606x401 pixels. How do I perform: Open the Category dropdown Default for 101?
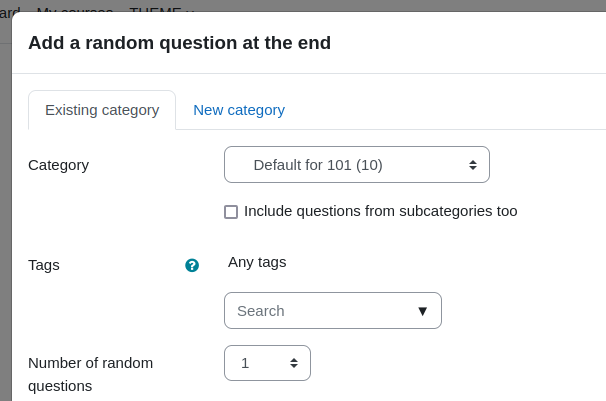tap(357, 165)
